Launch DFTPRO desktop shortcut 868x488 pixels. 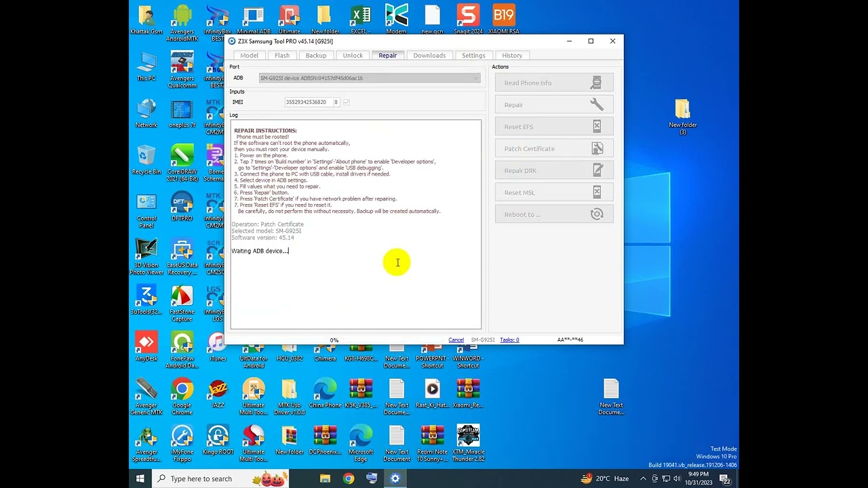point(182,207)
